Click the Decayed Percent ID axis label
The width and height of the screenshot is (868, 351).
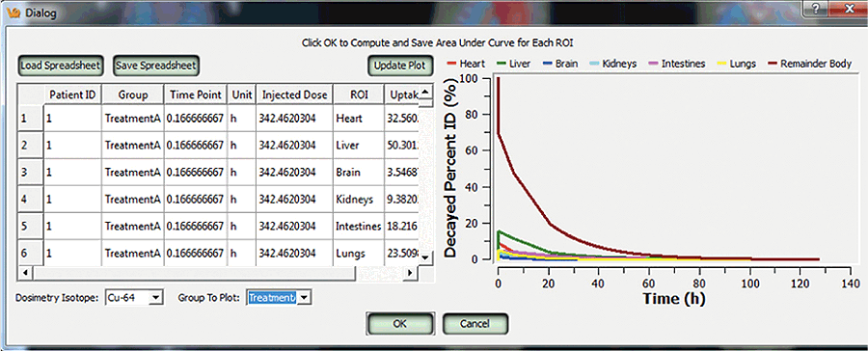point(450,168)
